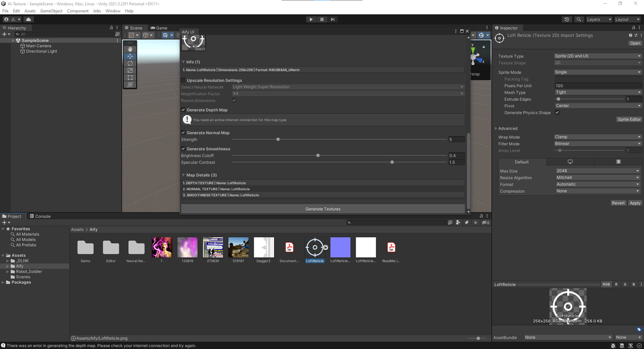Screen dimensions: 644x349
Task: Open Mesh Type dropdown
Action: pos(598,92)
